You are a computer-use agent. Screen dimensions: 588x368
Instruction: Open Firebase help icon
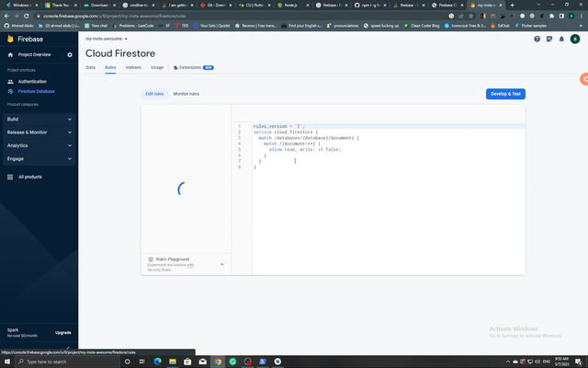(537, 39)
